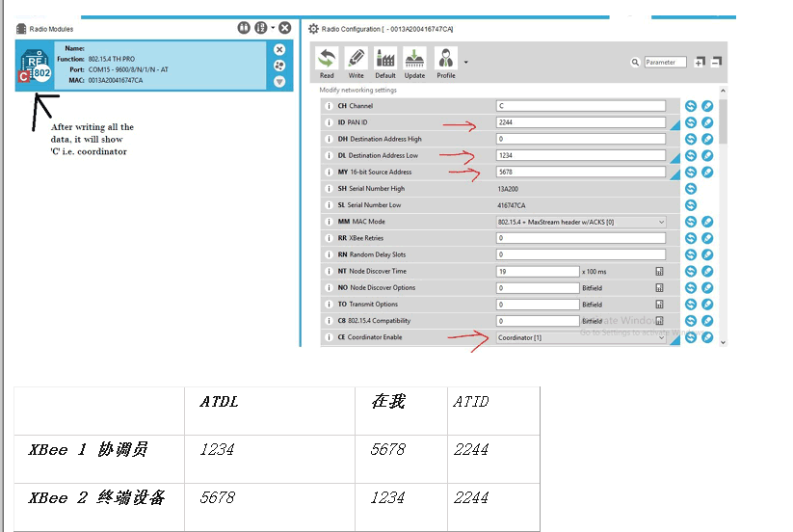Open bitfield calculator for NO Node Discover Options
This screenshot has width=793, height=532.
tap(659, 288)
